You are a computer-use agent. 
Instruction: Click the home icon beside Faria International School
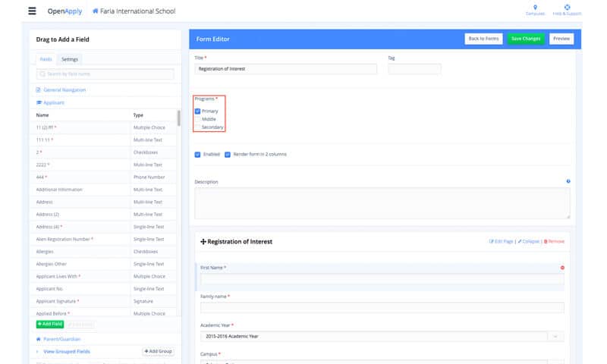[x=96, y=11]
